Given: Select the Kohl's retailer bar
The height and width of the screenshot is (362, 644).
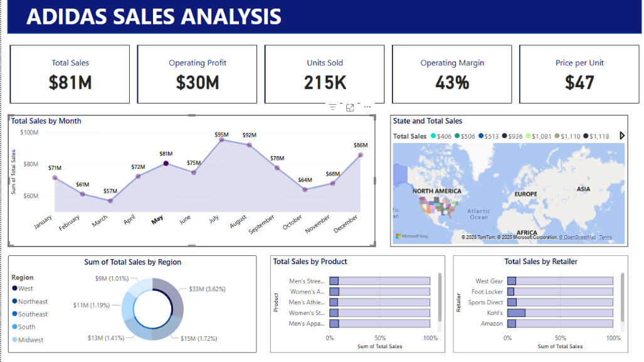Looking at the screenshot, I should point(560,313).
